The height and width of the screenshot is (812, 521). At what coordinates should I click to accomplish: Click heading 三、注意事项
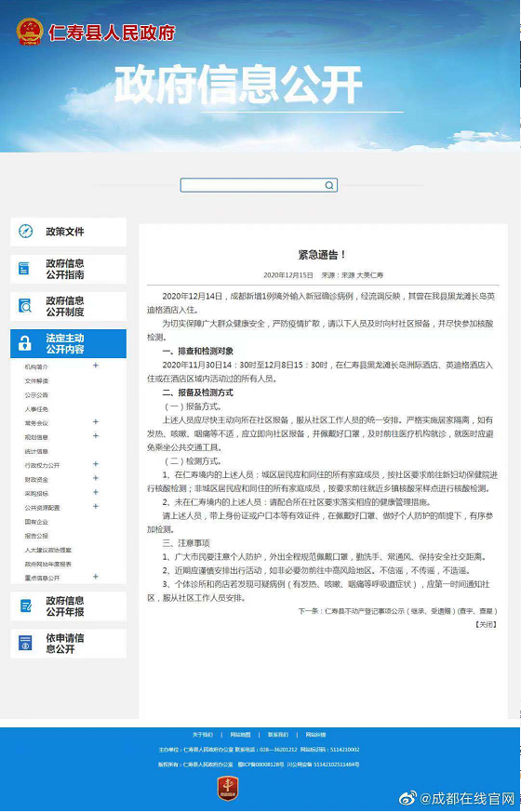coord(186,543)
